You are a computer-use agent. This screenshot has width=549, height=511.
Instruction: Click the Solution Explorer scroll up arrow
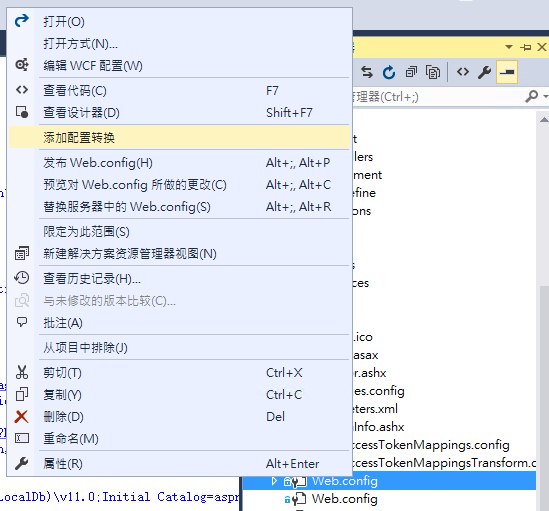544,120
